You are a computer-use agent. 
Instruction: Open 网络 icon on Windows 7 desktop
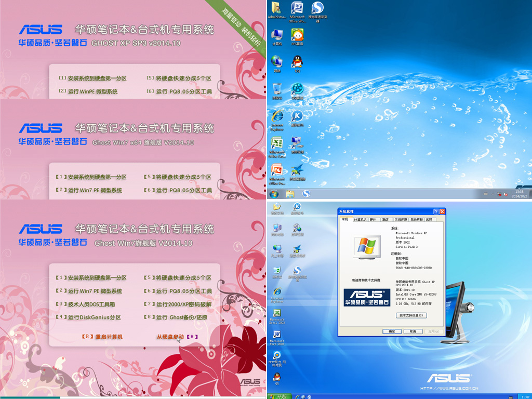point(277,64)
